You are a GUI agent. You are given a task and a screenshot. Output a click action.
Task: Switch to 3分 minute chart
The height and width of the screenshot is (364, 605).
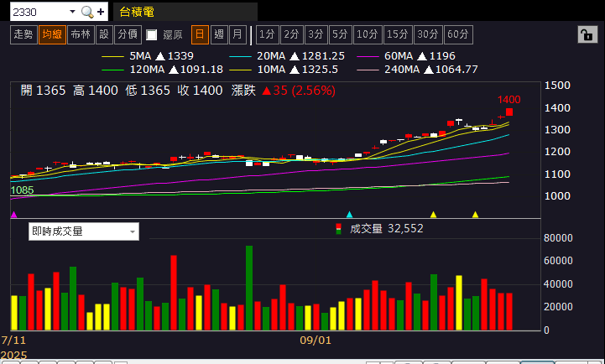tap(316, 34)
